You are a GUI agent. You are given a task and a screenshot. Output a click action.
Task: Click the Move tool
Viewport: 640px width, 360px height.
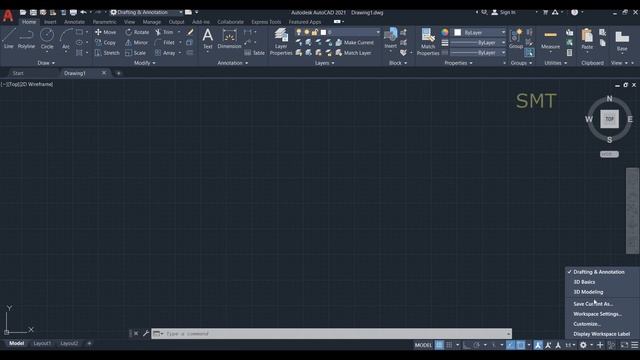pyautogui.click(x=106, y=32)
